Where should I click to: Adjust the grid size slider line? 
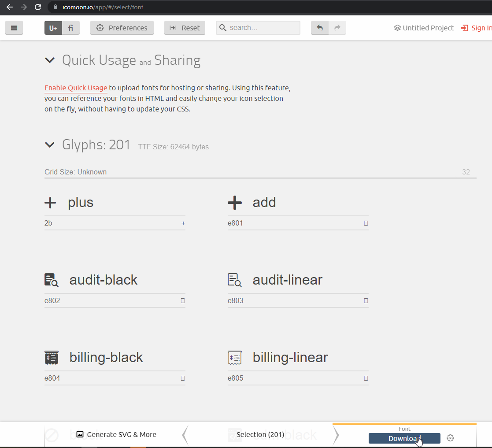(260, 178)
